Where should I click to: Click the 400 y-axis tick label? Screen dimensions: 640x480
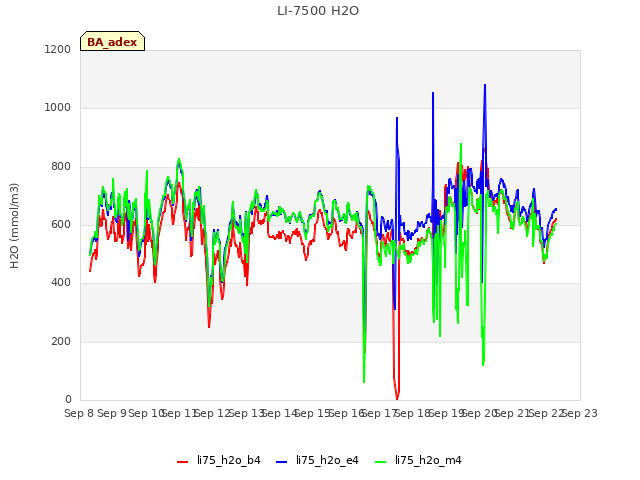click(61, 282)
